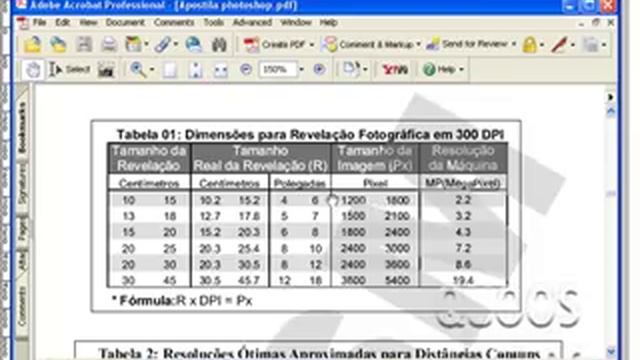The width and height of the screenshot is (640, 360).
Task: Click the 'Fórmula:R x DPI = Px' text
Action: (182, 301)
